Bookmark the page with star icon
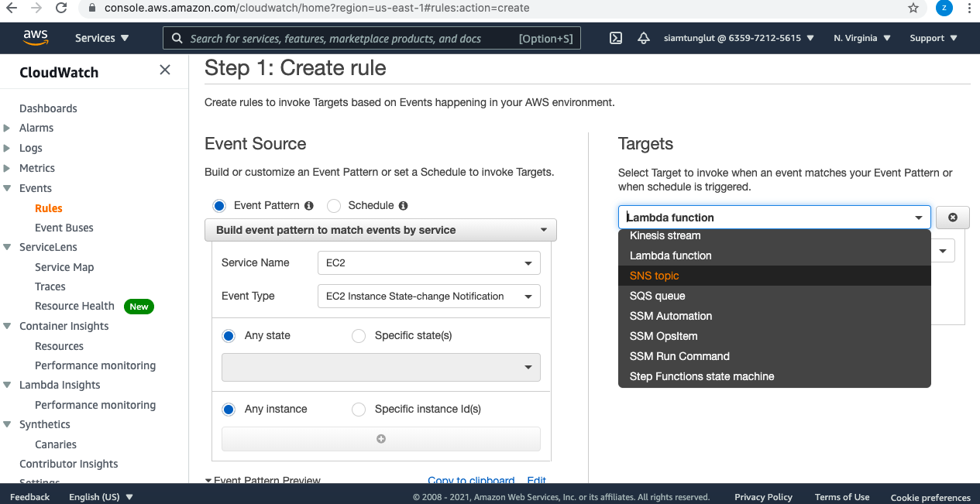980x504 pixels. click(x=913, y=8)
